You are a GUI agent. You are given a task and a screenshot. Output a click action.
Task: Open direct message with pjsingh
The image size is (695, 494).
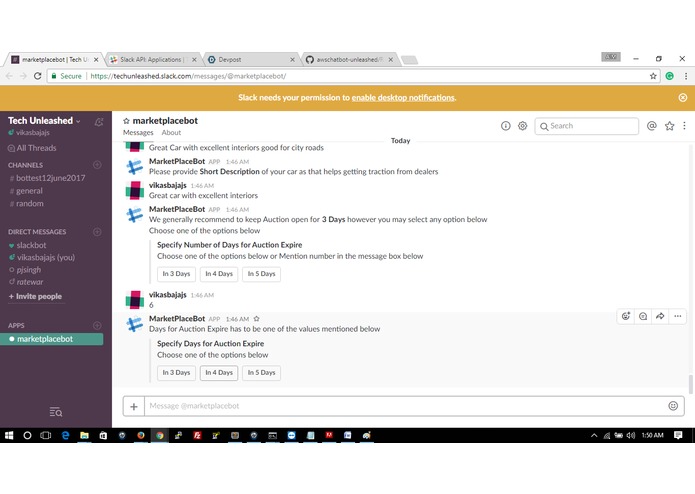click(25, 269)
